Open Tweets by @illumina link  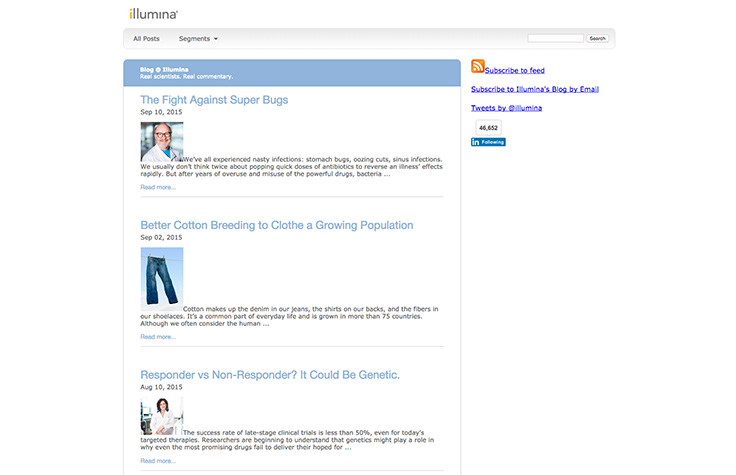pos(506,107)
